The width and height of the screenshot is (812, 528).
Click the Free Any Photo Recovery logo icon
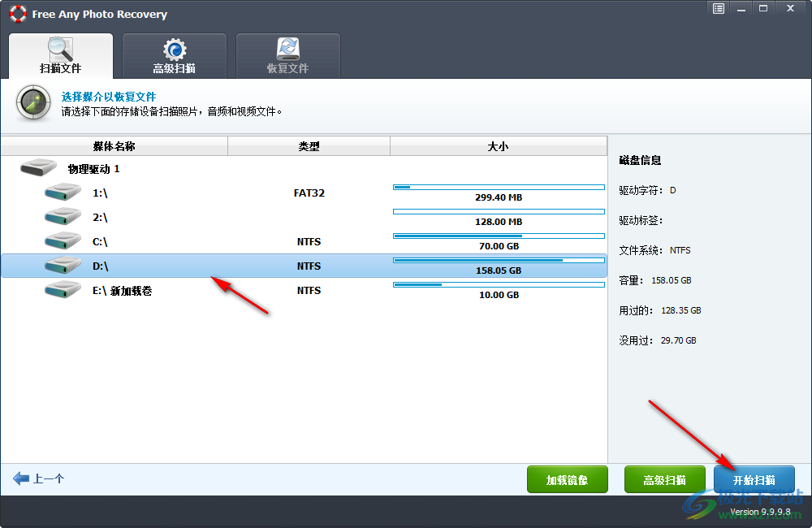[18, 14]
